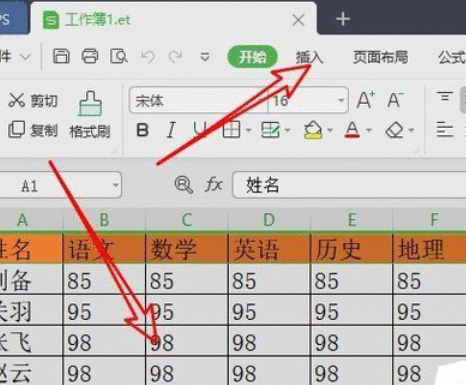The height and width of the screenshot is (385, 466).
Task: Expand the font size 16 dropdown
Action: pyautogui.click(x=341, y=100)
